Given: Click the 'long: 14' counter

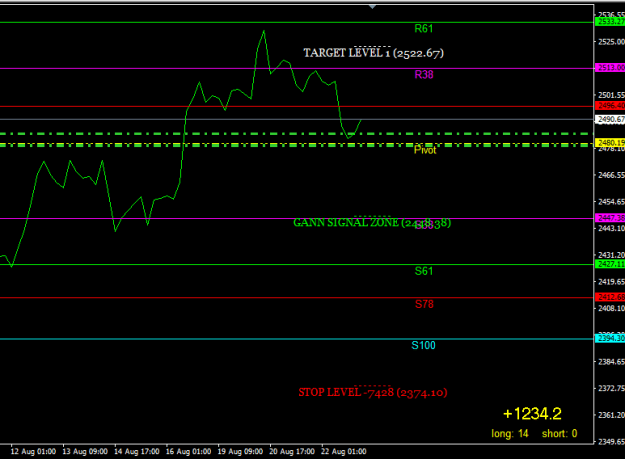Looking at the screenshot, I should 510,434.
